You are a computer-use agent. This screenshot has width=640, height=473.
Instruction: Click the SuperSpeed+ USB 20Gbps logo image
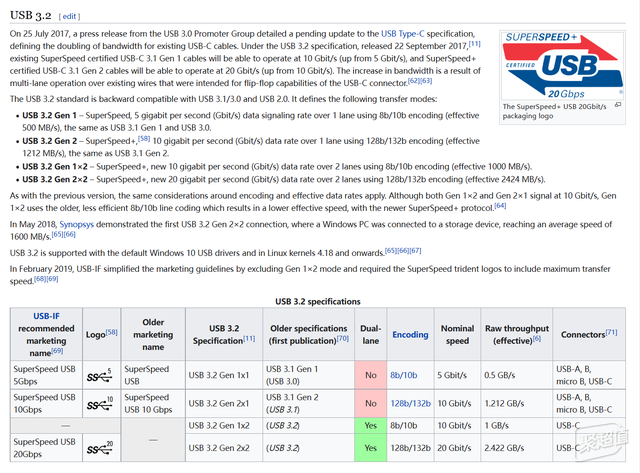[562, 65]
